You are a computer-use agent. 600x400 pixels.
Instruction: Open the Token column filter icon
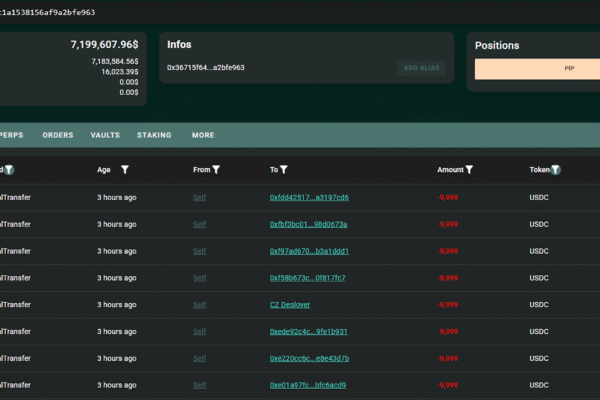[x=556, y=170]
